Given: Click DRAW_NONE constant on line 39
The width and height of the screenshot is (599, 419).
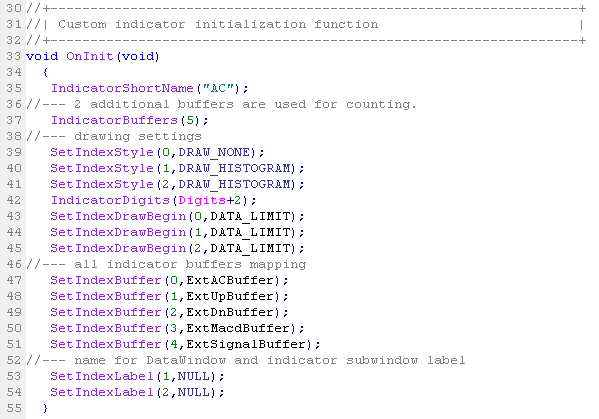Looking at the screenshot, I should tap(214, 152).
